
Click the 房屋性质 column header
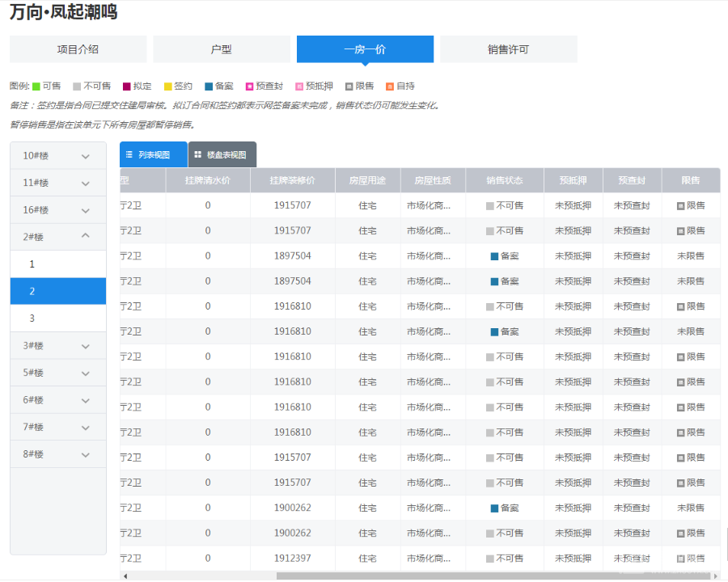point(433,180)
